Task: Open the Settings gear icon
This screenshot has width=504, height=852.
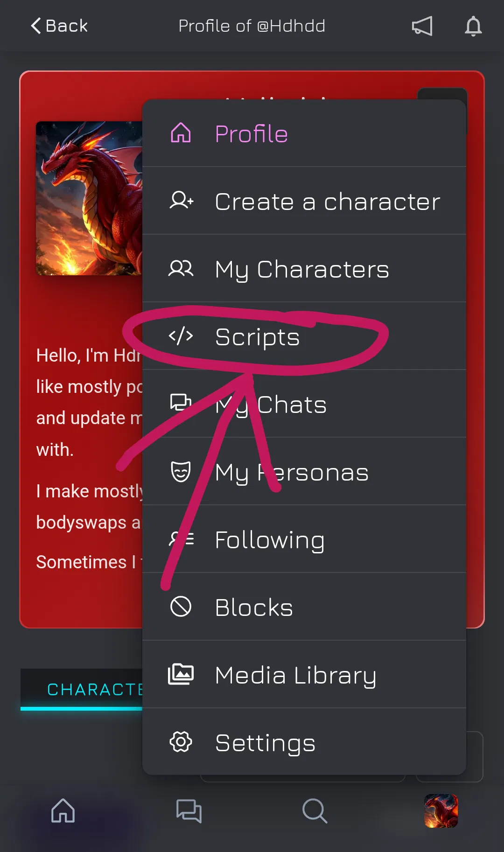Action: tap(181, 742)
